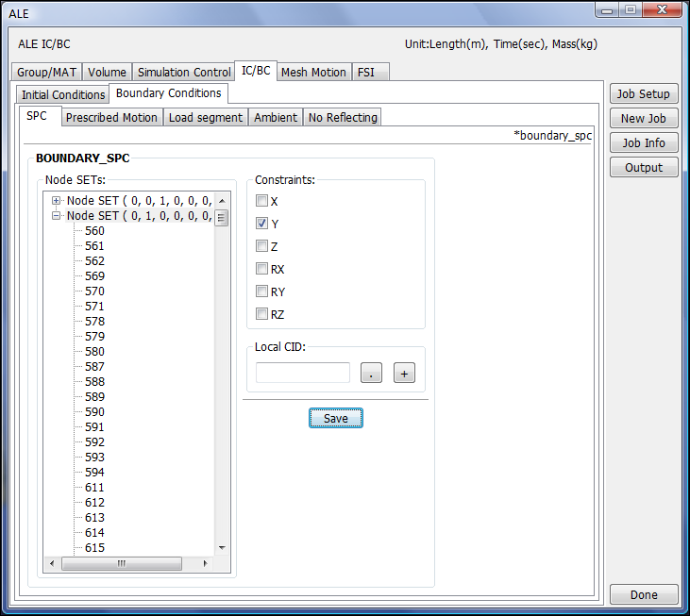Click the New Job button
The height and width of the screenshot is (616, 690).
(x=643, y=119)
